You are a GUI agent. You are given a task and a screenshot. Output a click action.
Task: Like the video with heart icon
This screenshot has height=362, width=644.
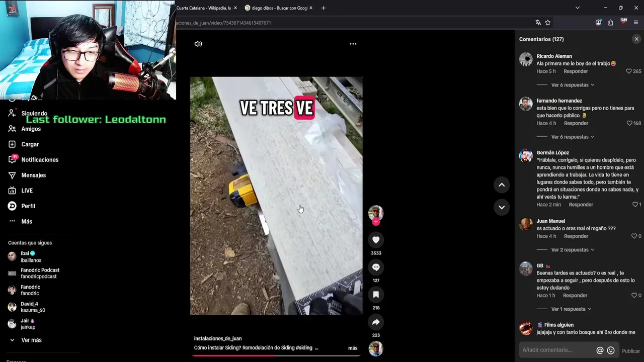pyautogui.click(x=376, y=240)
